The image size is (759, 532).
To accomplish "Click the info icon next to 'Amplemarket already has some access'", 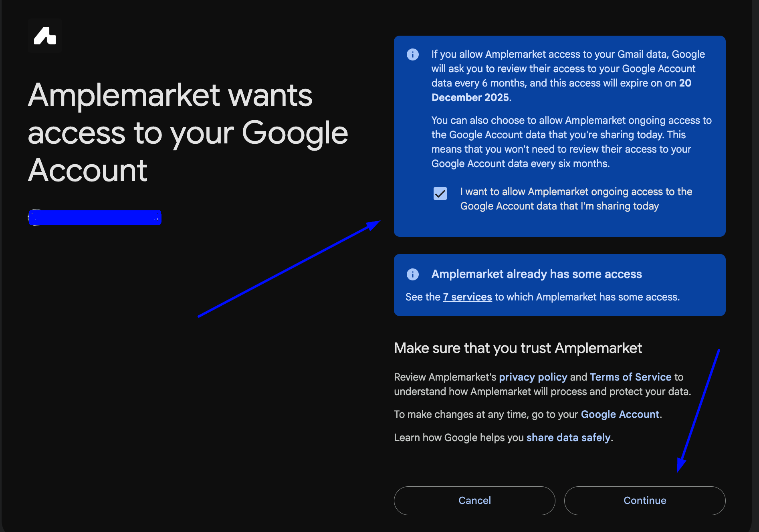I will tap(412, 274).
